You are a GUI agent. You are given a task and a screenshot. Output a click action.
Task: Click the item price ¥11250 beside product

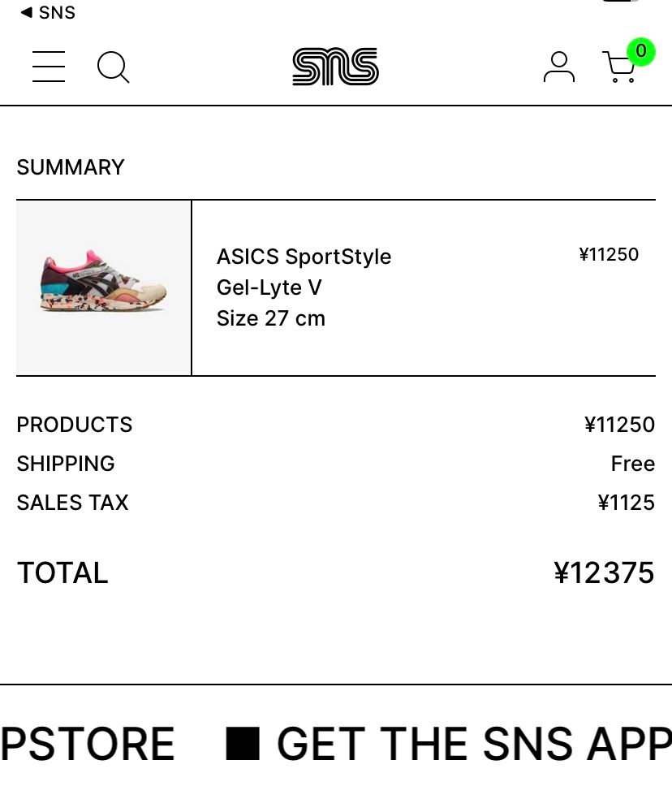coord(609,254)
